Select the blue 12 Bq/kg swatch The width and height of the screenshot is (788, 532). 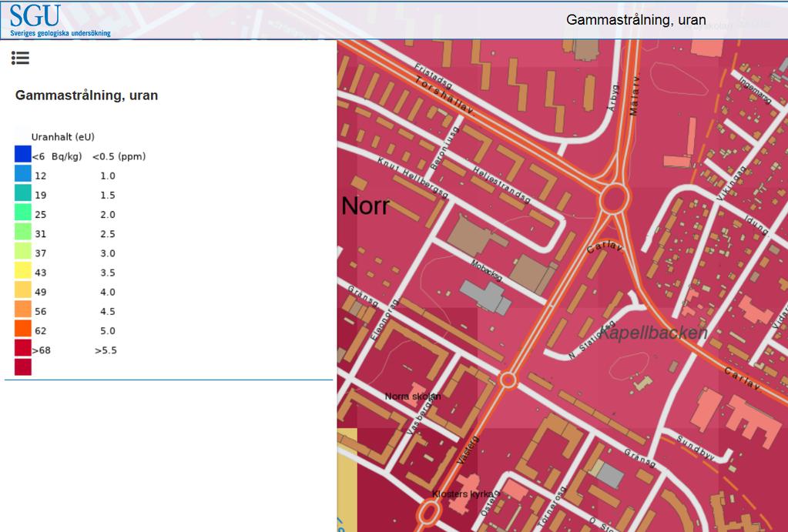(x=23, y=173)
